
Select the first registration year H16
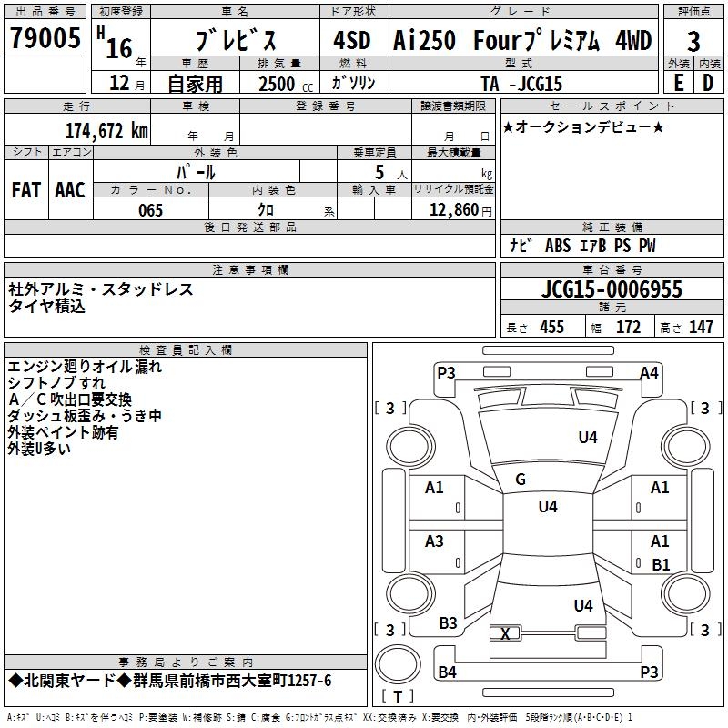[115, 43]
